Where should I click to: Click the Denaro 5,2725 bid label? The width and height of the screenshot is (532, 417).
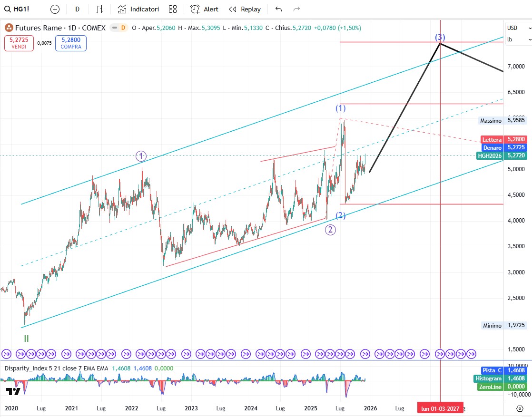504,147
